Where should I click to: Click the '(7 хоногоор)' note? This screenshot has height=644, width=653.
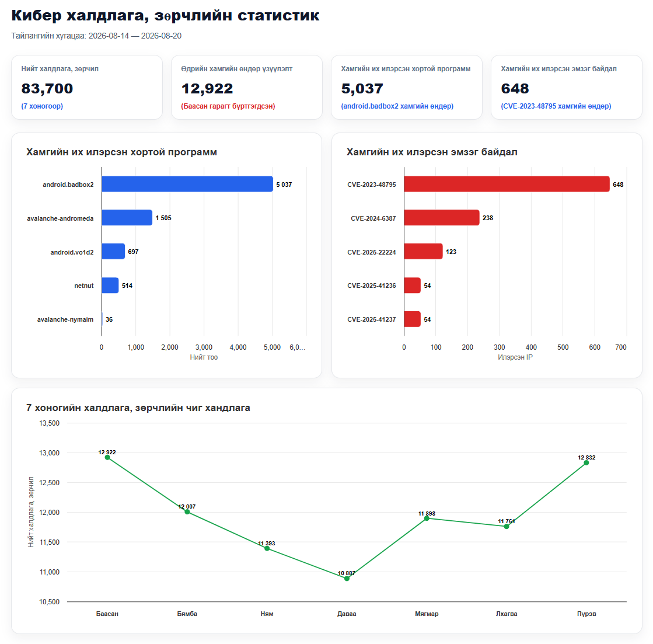(42, 106)
